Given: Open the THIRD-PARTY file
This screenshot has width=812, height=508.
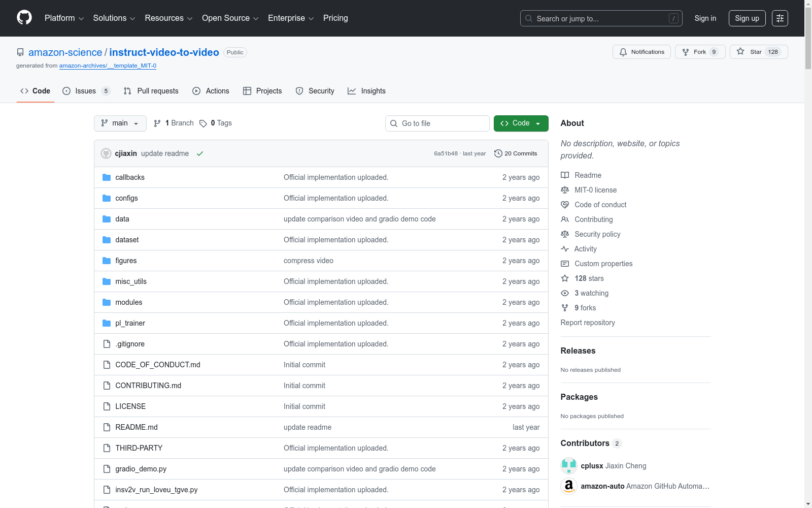Looking at the screenshot, I should click(139, 448).
